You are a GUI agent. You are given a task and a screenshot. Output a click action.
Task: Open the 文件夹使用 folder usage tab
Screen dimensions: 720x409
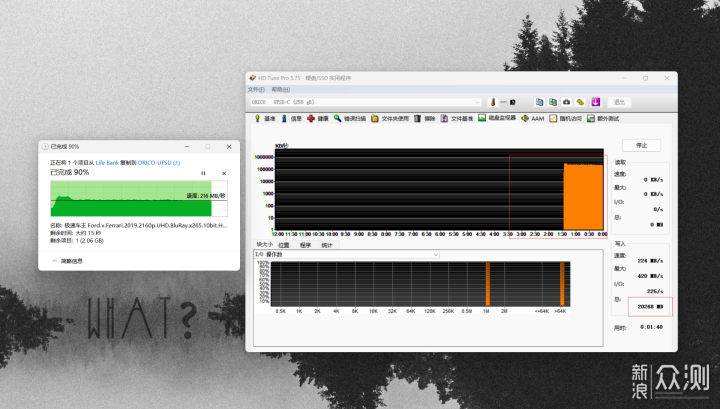[390, 118]
